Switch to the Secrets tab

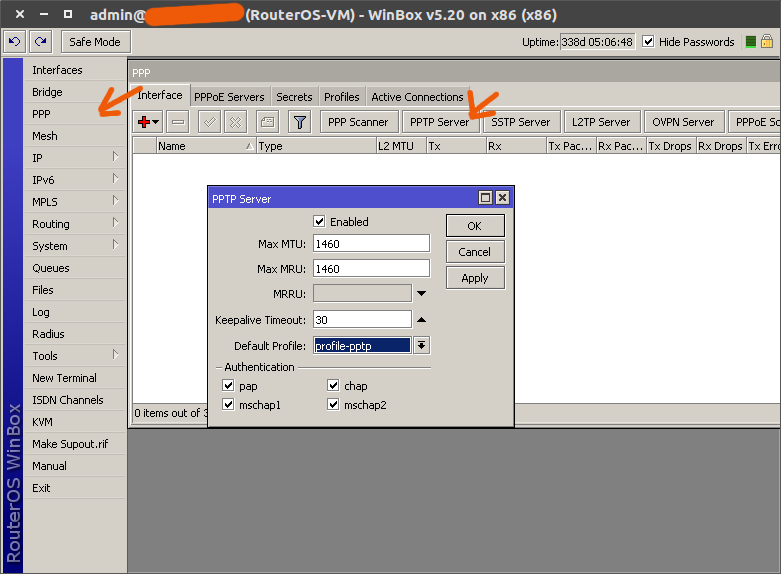(x=294, y=97)
